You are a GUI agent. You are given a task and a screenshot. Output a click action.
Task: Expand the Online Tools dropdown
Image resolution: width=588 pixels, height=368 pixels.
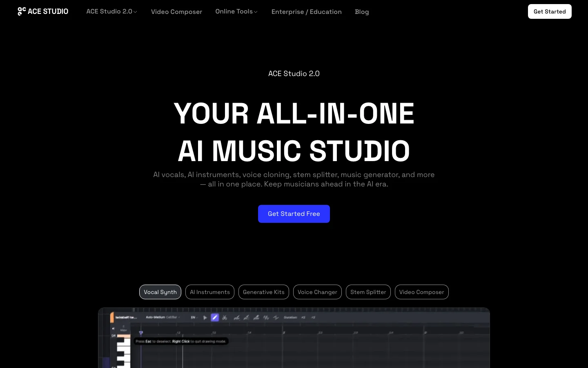click(236, 11)
